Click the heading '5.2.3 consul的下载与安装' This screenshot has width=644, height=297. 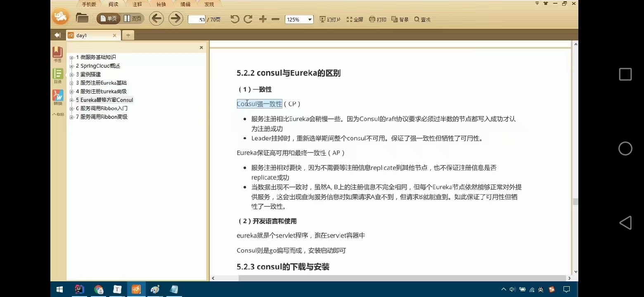(283, 267)
